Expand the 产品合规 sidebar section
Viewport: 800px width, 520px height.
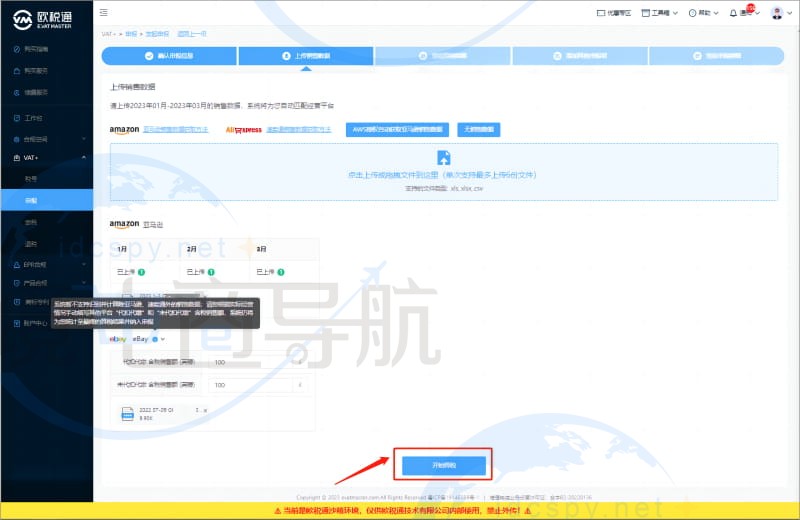[84, 283]
